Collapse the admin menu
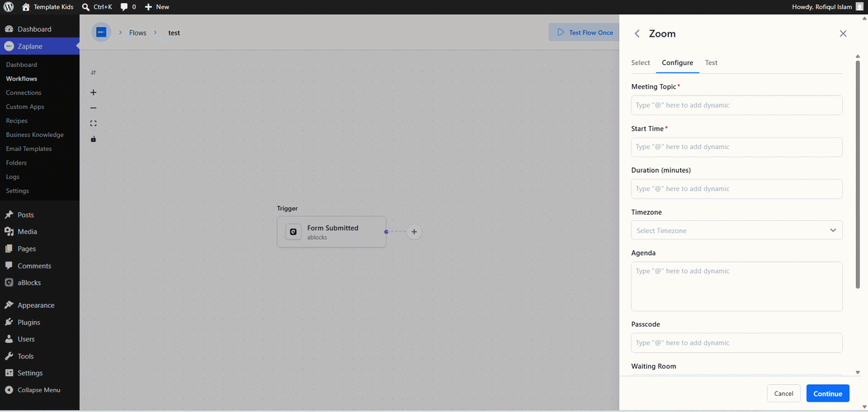Screen dimensions: 868x412 [x=39, y=390]
